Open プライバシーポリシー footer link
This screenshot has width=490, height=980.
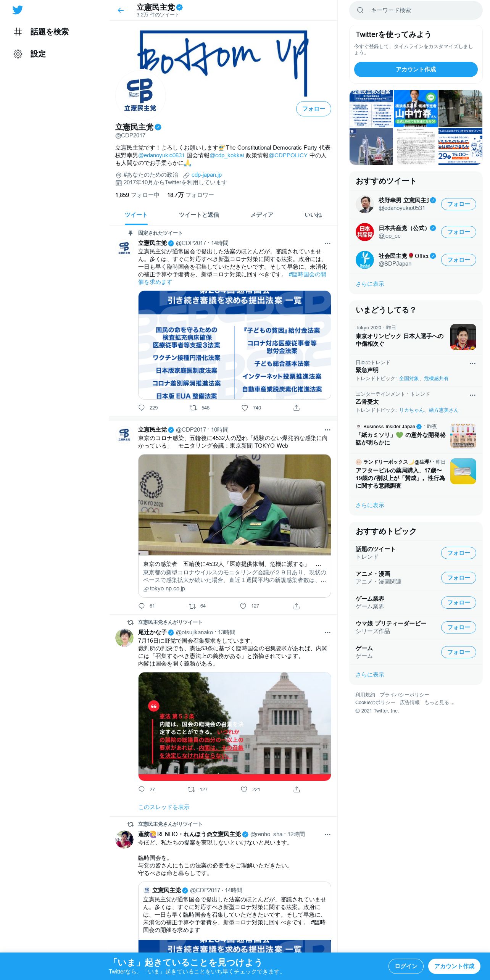coord(404,695)
